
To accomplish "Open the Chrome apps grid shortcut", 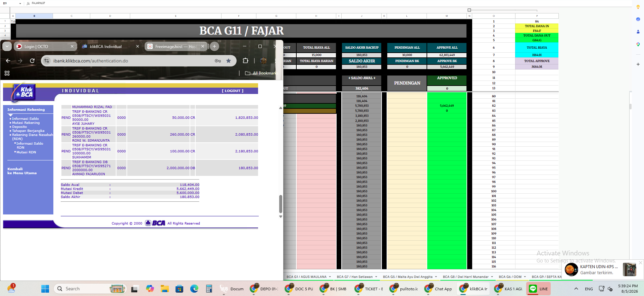I will pos(7,73).
